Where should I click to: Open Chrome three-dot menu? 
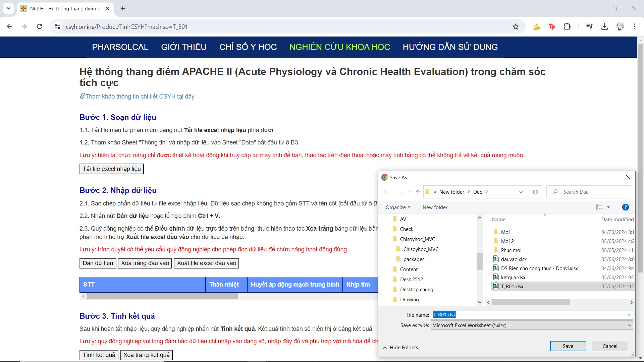click(635, 26)
